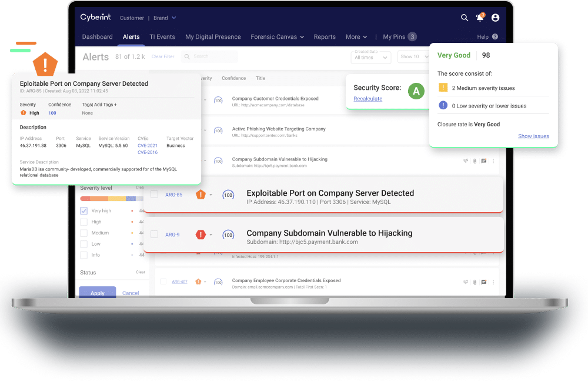The height and width of the screenshot is (382, 588).
Task: Click the Recalculate link
Action: pos(367,99)
